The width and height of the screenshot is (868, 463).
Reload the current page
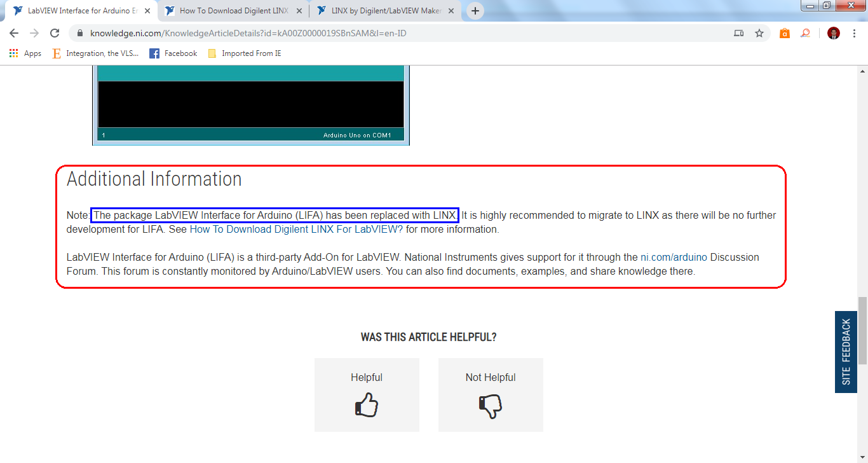(55, 33)
